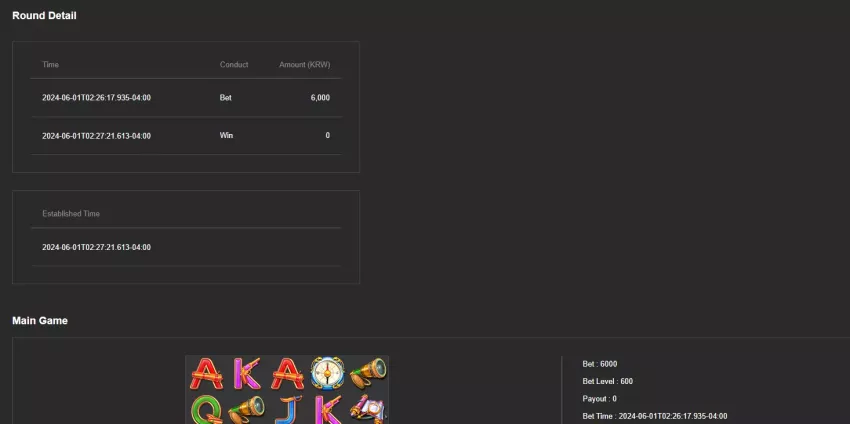Click the Win row timestamp in the table
The image size is (850, 424).
pyautogui.click(x=96, y=136)
